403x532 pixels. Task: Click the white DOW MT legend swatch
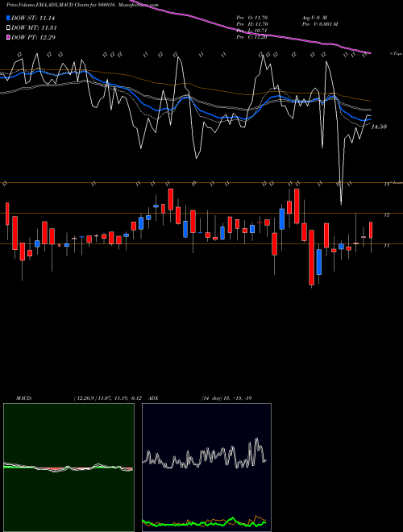[9, 28]
